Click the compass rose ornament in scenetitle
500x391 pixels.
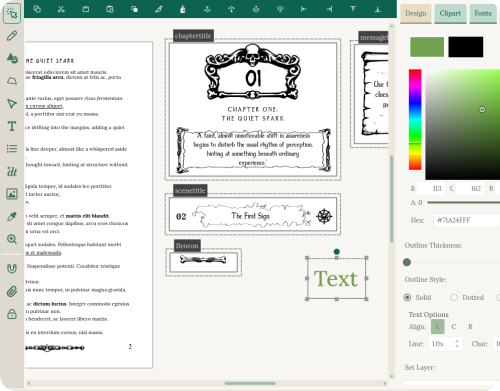pyautogui.click(x=324, y=216)
